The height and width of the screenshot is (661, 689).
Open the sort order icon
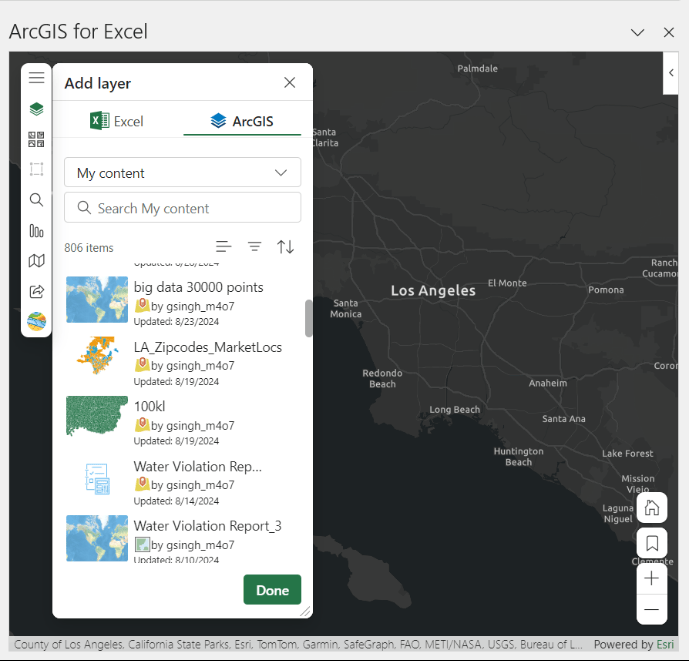pos(286,247)
